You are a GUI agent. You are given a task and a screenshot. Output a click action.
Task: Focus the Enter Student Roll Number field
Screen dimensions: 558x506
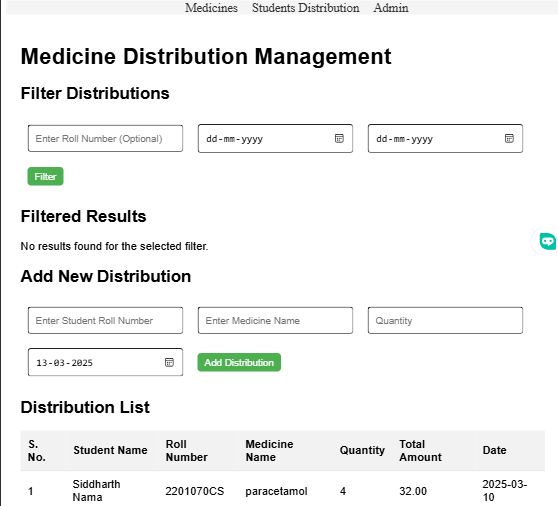pos(105,320)
